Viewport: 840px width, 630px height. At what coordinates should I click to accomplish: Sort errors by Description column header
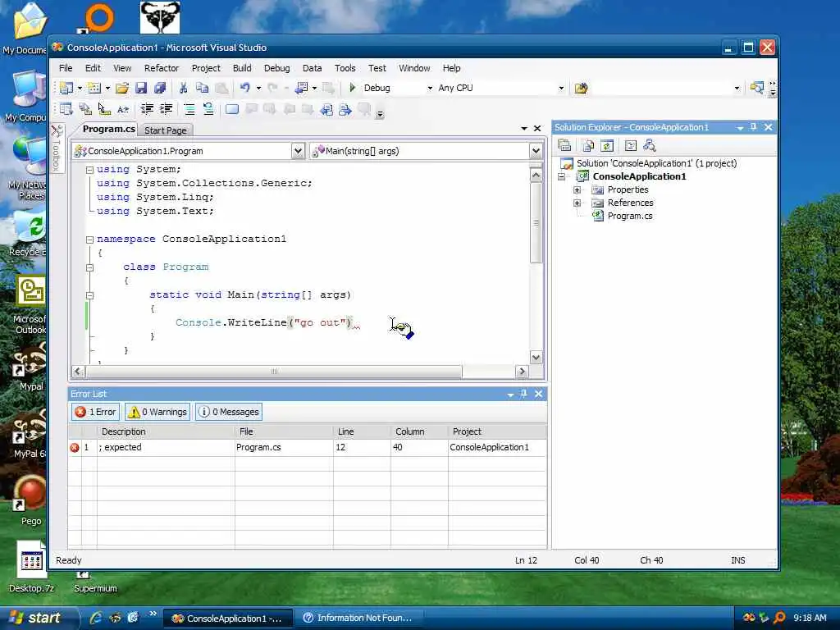click(x=166, y=431)
